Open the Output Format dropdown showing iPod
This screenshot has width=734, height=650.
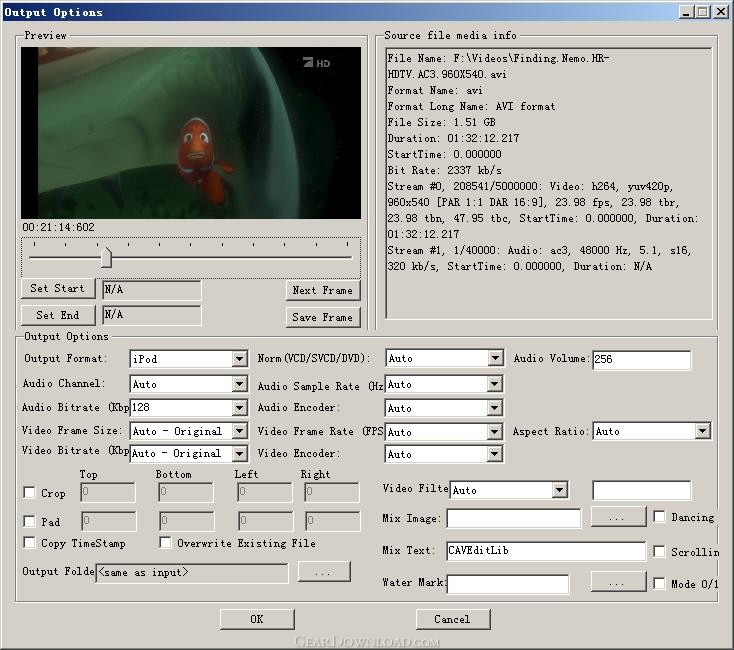pyautogui.click(x=189, y=359)
